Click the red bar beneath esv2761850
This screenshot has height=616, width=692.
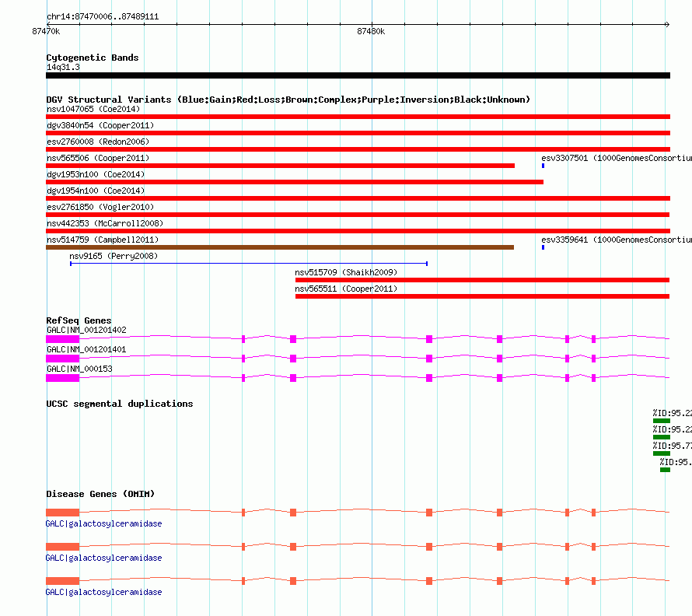358,215
